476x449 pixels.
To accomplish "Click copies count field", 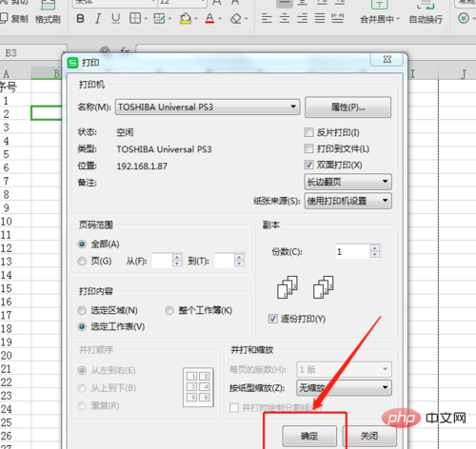I will [x=352, y=252].
